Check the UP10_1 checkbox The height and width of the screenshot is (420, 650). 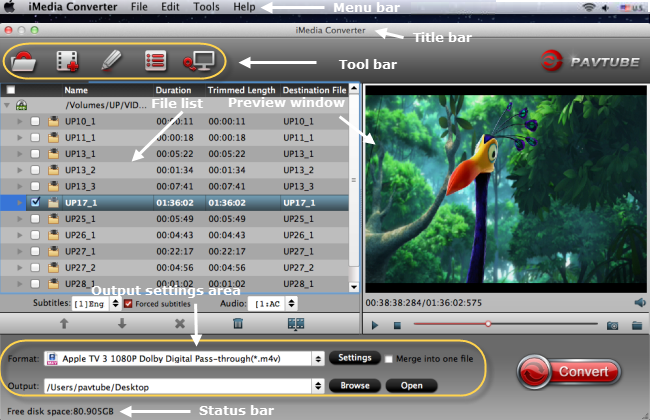click(x=35, y=121)
